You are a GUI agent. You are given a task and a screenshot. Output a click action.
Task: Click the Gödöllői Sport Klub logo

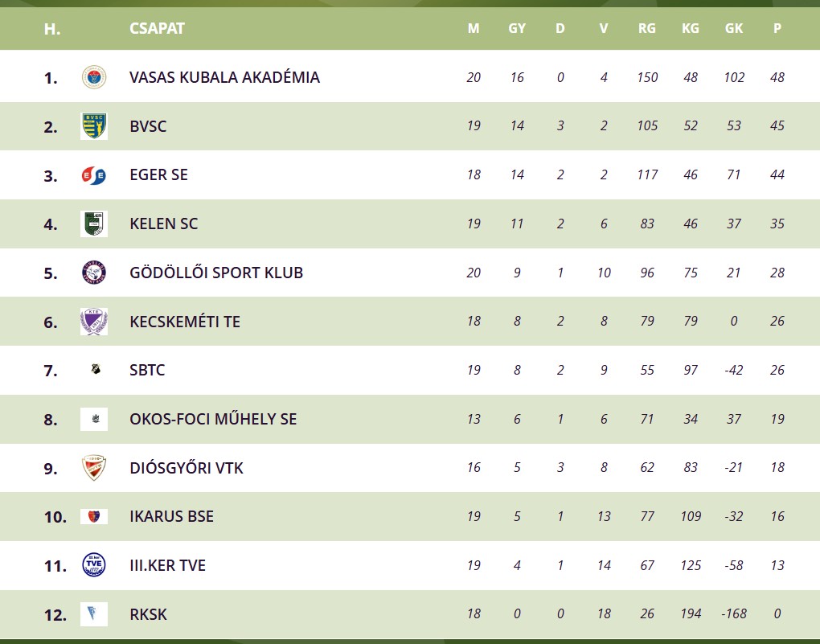click(x=94, y=273)
